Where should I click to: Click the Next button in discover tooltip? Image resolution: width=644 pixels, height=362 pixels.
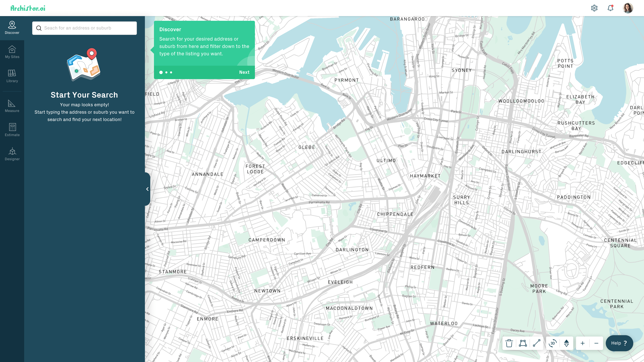coord(244,72)
